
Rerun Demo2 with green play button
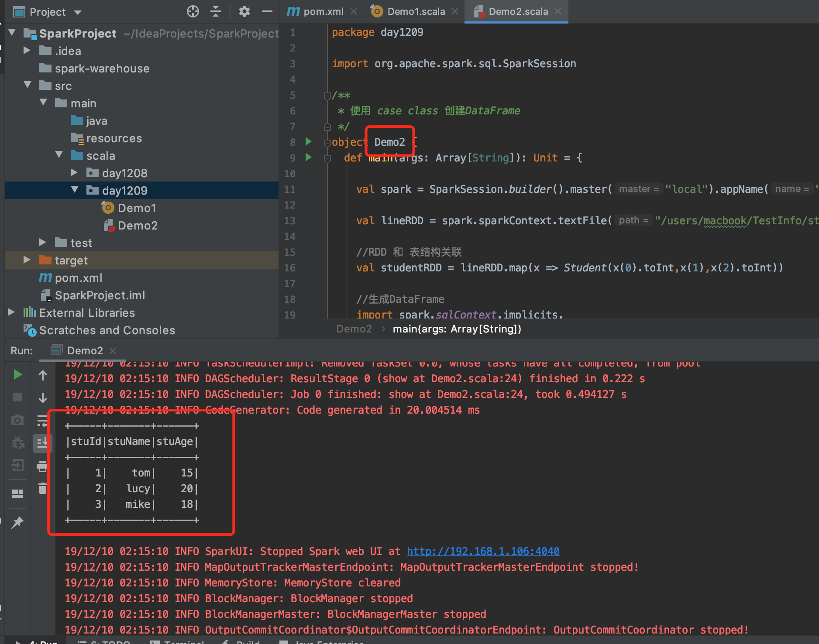[x=17, y=375]
